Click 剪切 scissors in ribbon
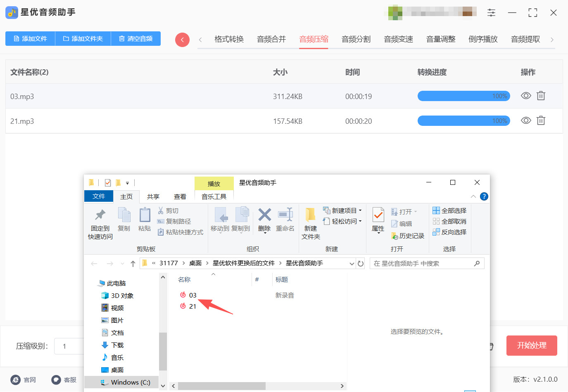This screenshot has height=392, width=568. point(168,210)
